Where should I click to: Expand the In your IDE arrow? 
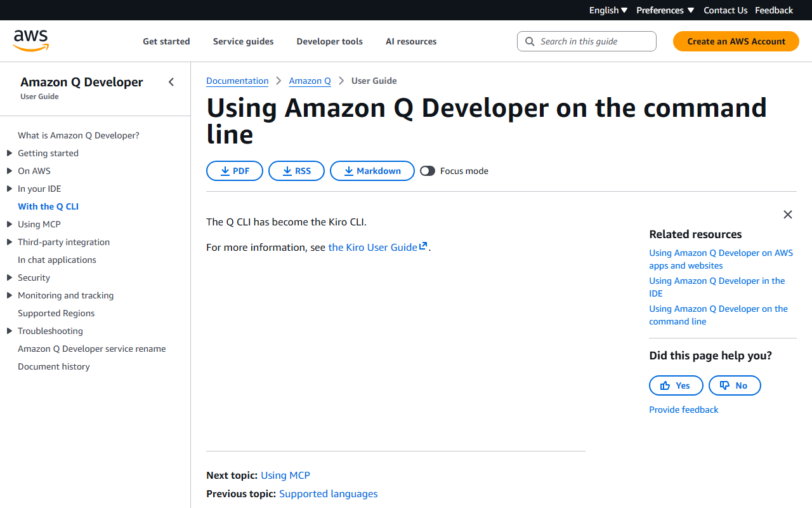coord(9,189)
